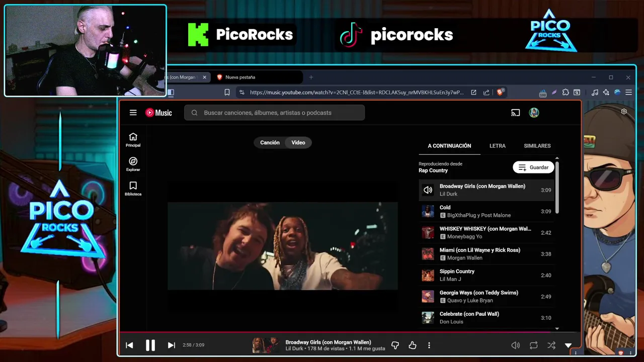
Task: Click the browser bookmark icon
Action: pos(227,93)
